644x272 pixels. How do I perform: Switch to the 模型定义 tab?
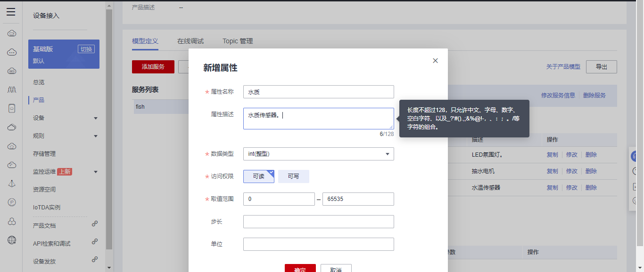click(x=145, y=41)
